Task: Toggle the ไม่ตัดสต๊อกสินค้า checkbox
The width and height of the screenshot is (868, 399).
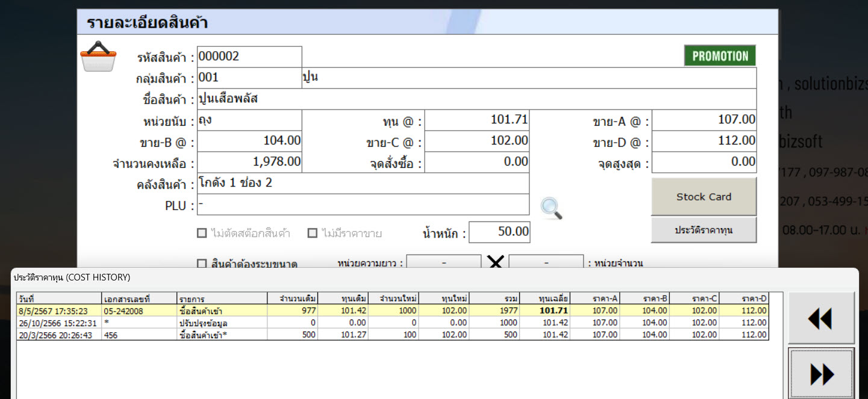Action: pyautogui.click(x=202, y=233)
